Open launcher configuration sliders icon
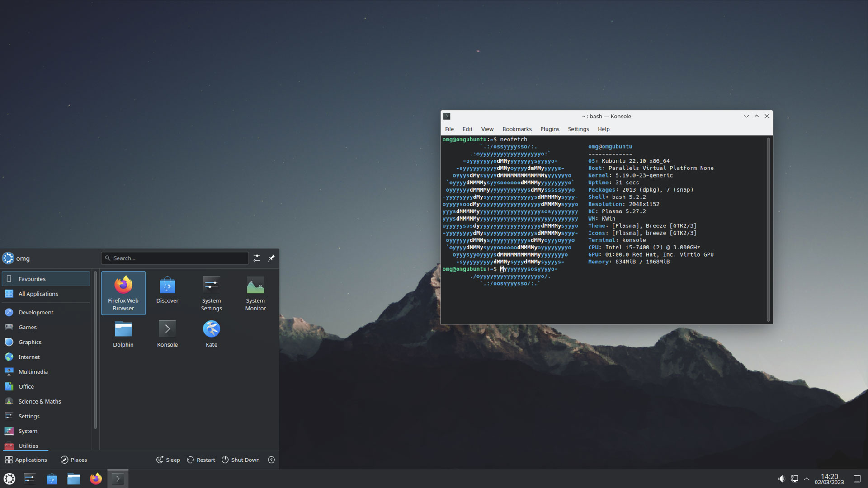The height and width of the screenshot is (488, 868). tap(257, 258)
